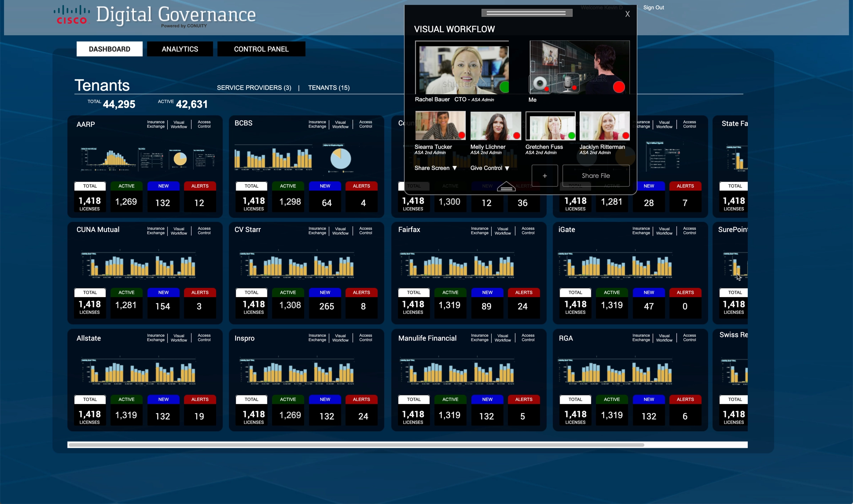
Task: Click the BCBS New badge
Action: coord(325,186)
